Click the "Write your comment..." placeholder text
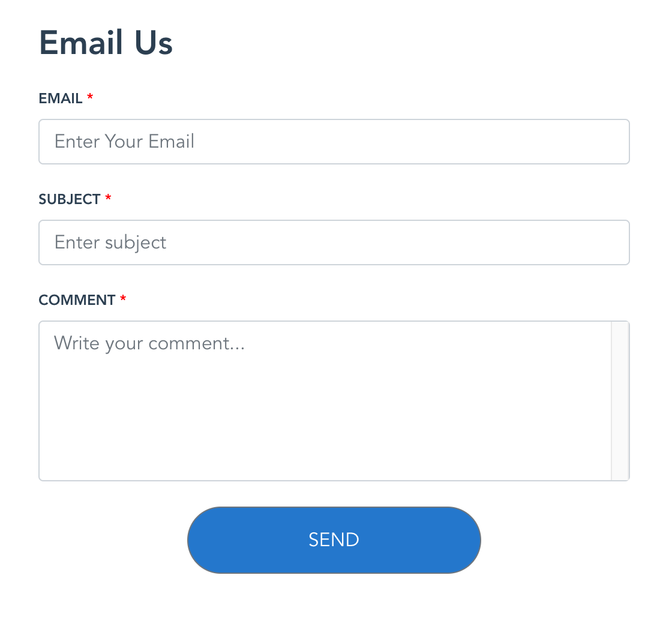This screenshot has height=617, width=672. [149, 344]
